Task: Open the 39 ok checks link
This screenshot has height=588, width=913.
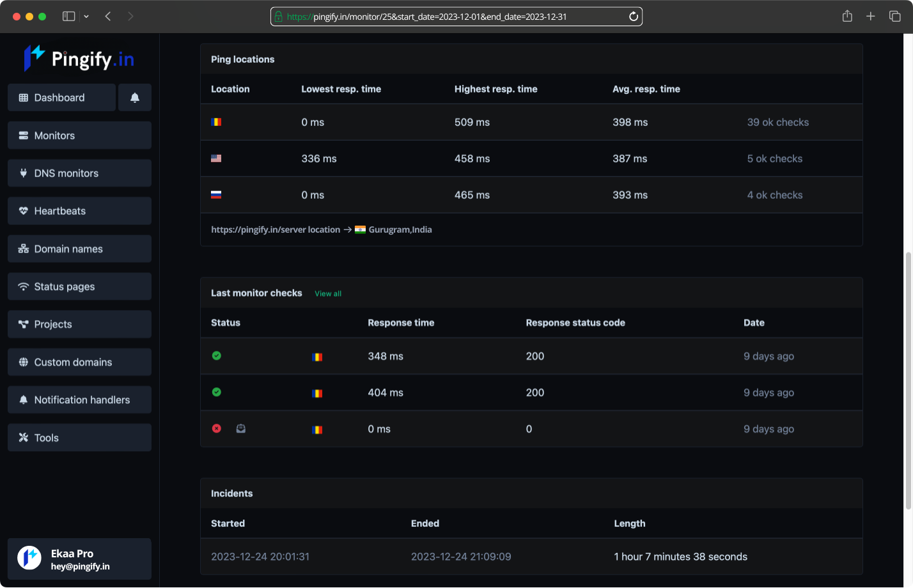Action: [778, 122]
